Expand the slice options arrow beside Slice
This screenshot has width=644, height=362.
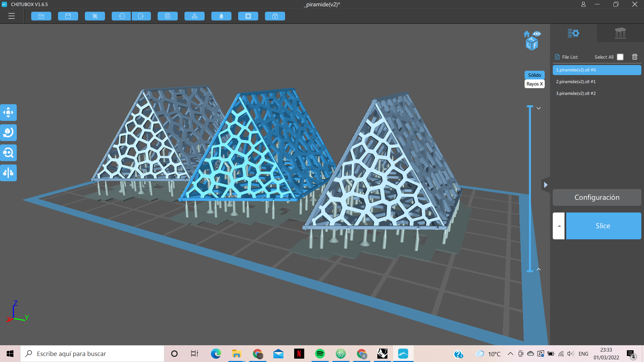(x=559, y=226)
